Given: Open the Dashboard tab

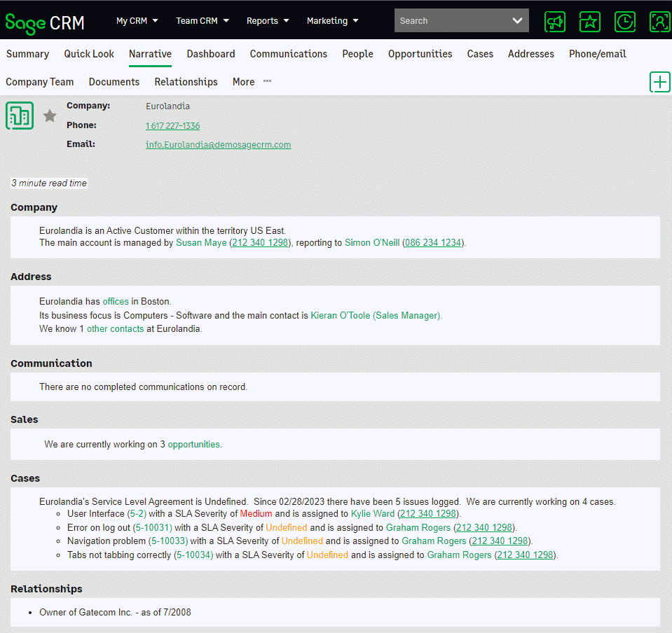Looking at the screenshot, I should 211,54.
